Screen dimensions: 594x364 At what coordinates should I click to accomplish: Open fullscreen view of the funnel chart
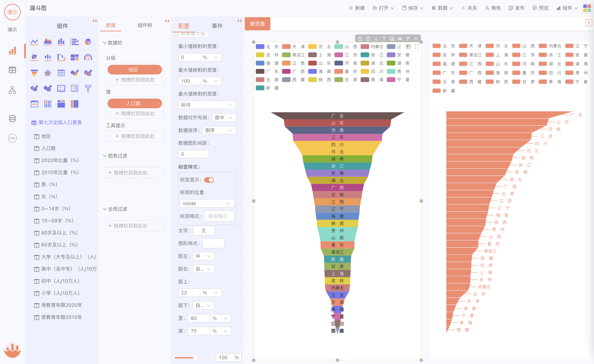click(x=417, y=47)
